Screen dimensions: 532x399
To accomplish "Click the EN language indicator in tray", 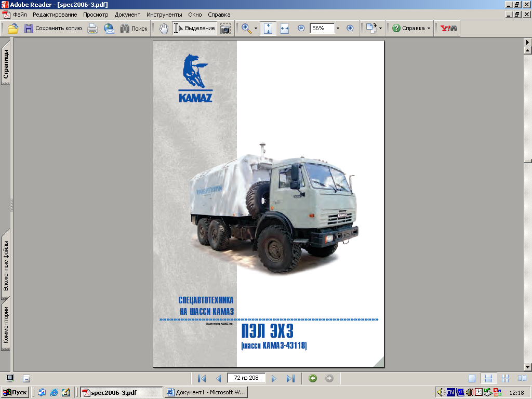I will (450, 392).
